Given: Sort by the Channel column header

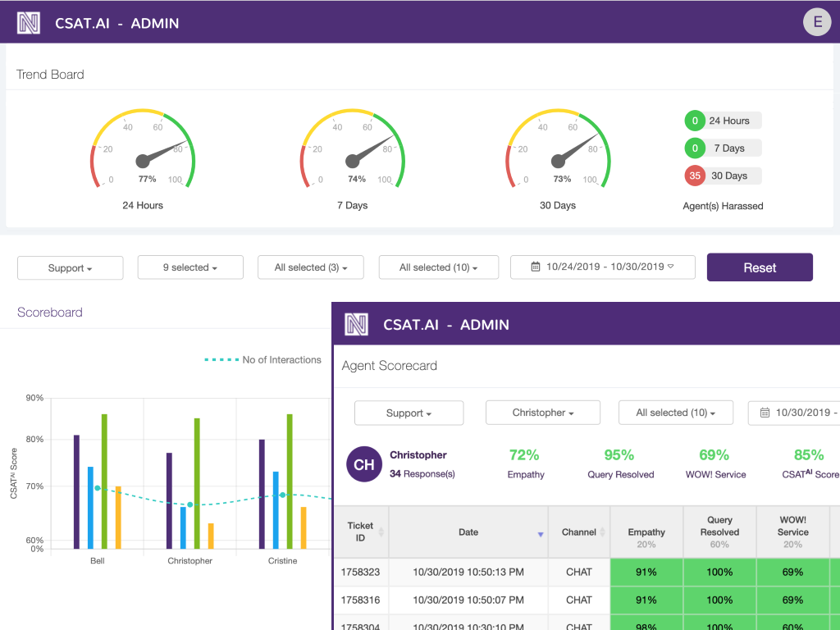Looking at the screenshot, I should pos(579,532).
